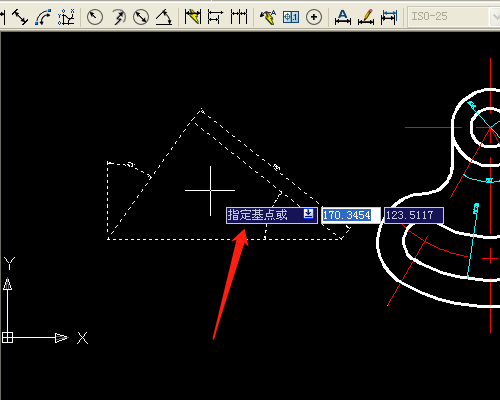This screenshot has width=500, height=400.
Task: Click the 123.5117 Y coordinate field
Action: [414, 215]
